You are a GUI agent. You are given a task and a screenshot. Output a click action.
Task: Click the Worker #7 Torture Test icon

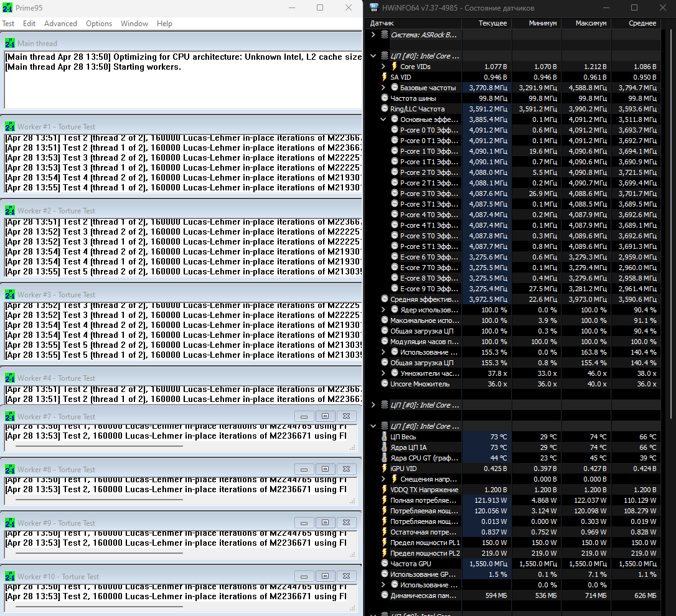(x=10, y=416)
